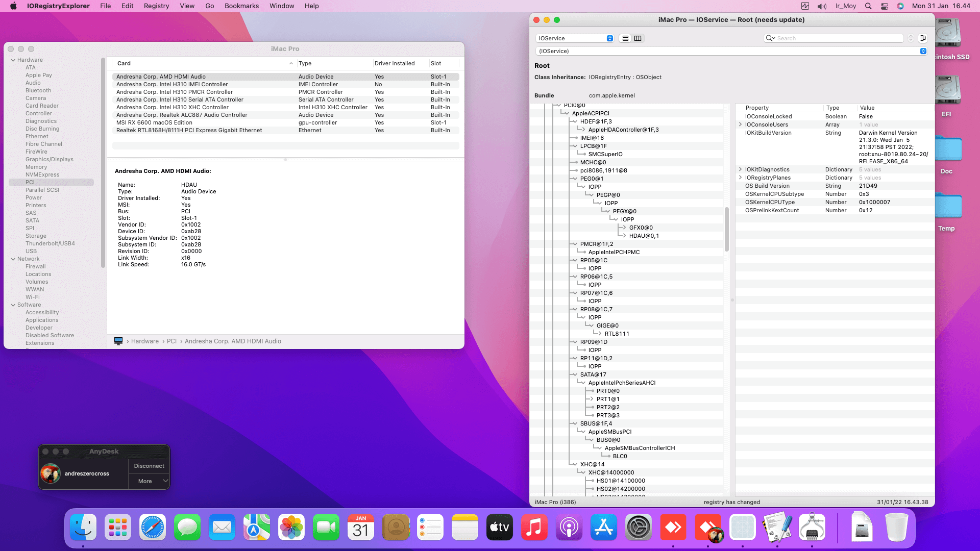Image resolution: width=980 pixels, height=551 pixels.
Task: Open the (IOService) path popup
Action: click(731, 51)
